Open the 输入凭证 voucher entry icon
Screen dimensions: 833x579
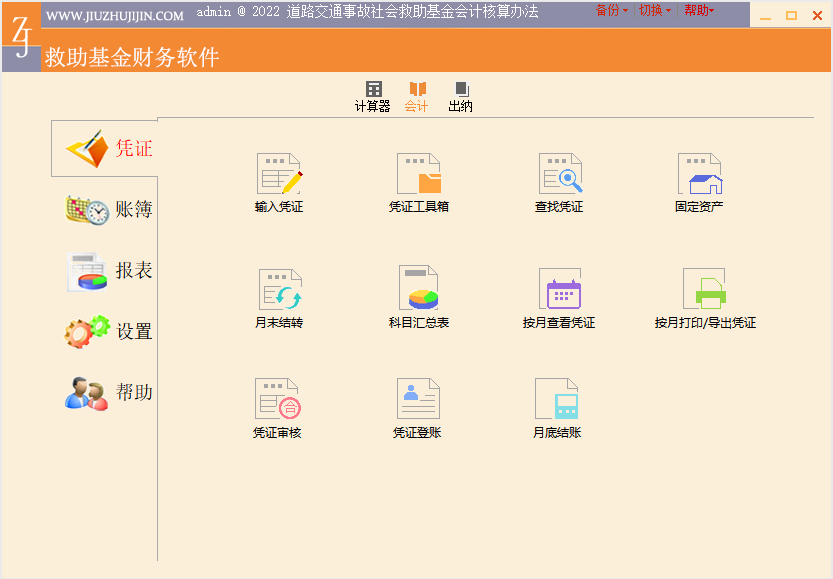[x=279, y=175]
